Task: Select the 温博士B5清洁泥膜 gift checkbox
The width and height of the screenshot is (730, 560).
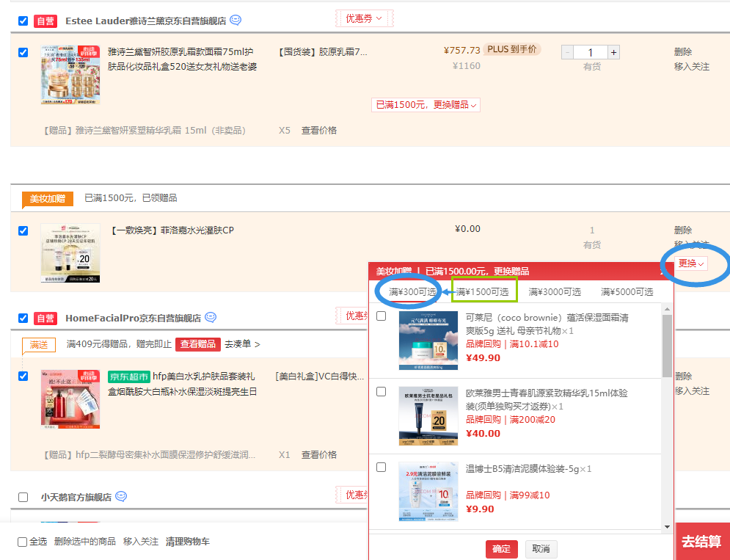Action: click(x=381, y=467)
